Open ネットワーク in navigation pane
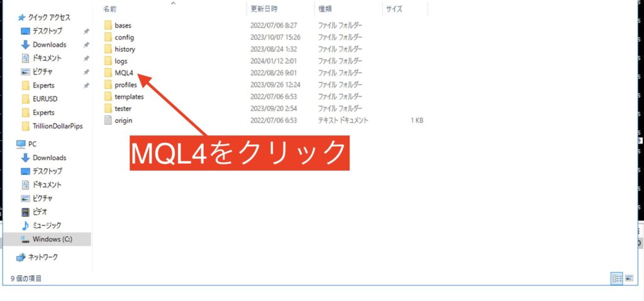644x301 pixels. 43,257
